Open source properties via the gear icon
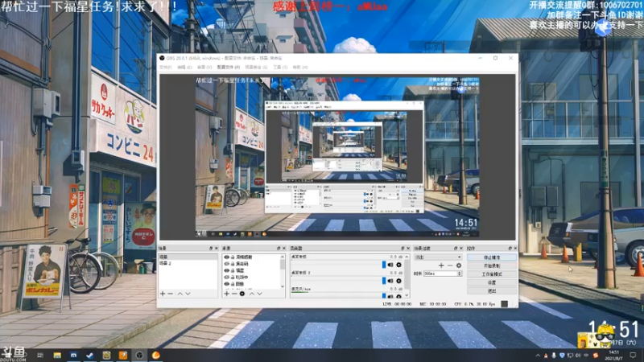The width and height of the screenshot is (644, 362). (242, 294)
